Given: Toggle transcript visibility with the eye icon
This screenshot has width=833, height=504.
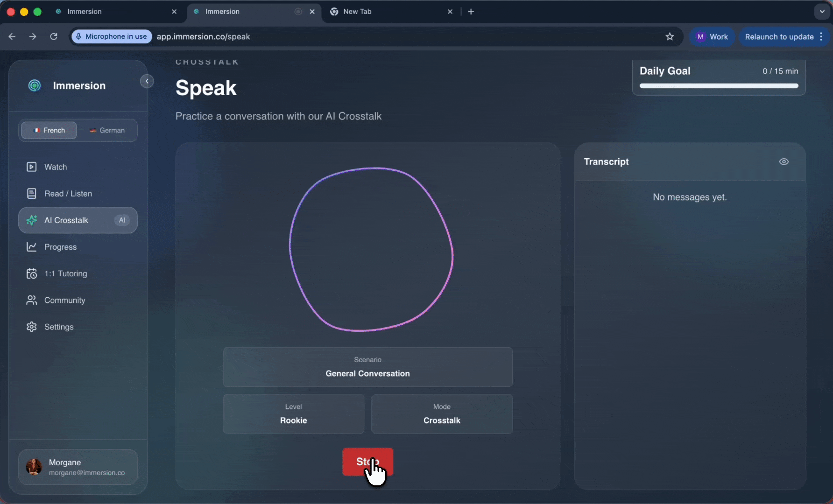Looking at the screenshot, I should point(784,161).
